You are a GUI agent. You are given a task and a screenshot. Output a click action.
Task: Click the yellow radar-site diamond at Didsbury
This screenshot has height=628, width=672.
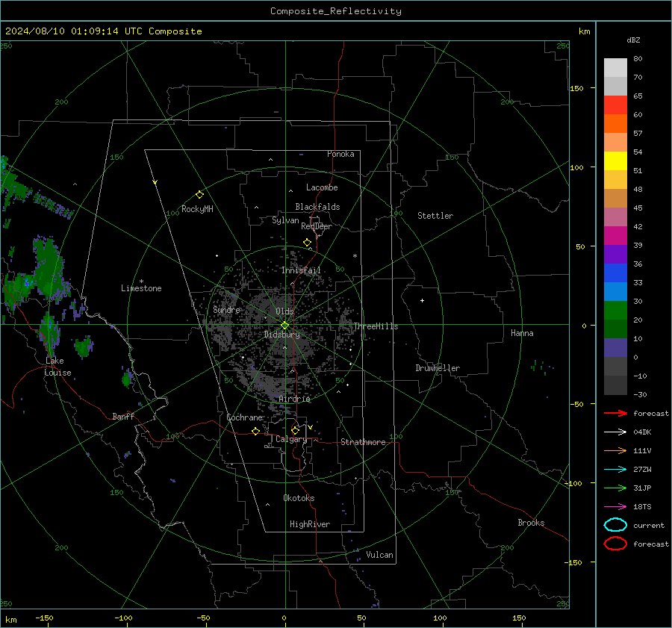coord(284,326)
